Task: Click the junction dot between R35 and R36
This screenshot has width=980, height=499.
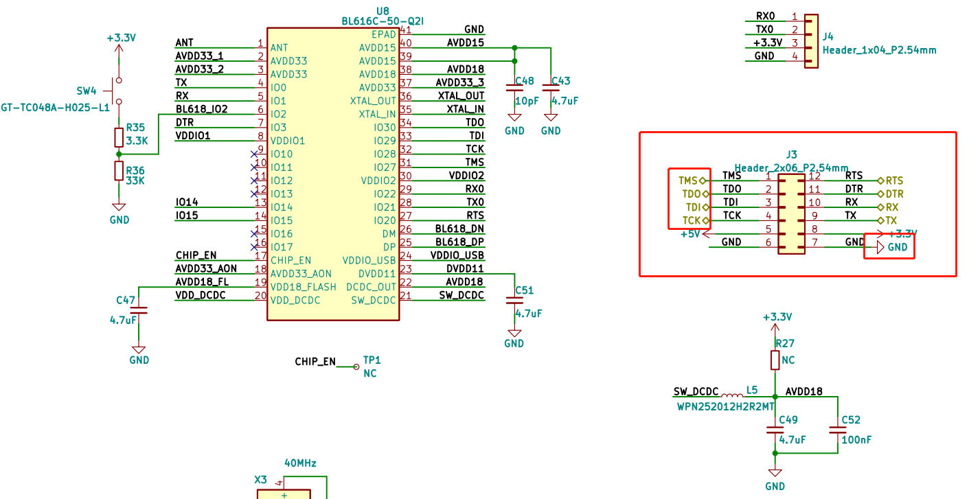Action: (119, 154)
